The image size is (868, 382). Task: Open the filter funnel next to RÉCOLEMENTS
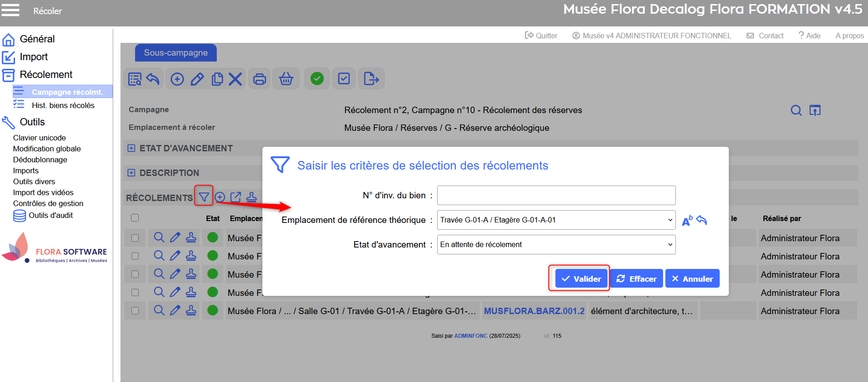pos(204,197)
